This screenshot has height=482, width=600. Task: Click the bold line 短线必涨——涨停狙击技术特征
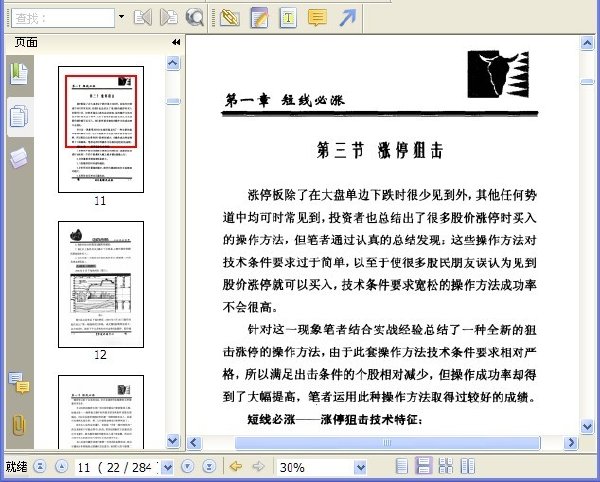click(335, 420)
